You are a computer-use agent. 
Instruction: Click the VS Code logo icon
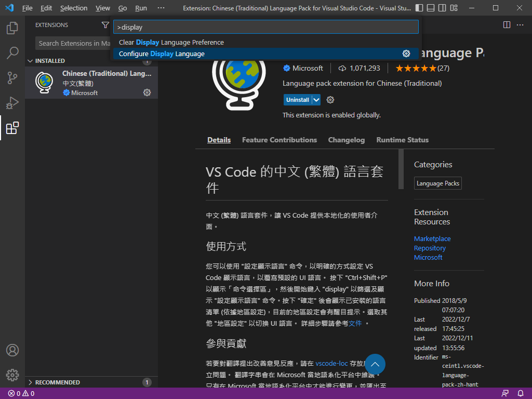9,8
